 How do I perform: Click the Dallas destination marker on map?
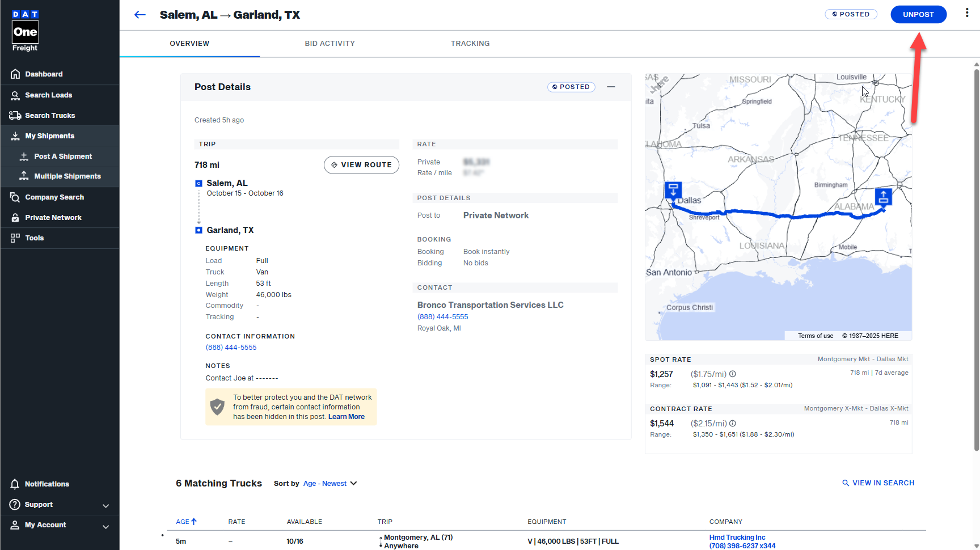(x=673, y=190)
